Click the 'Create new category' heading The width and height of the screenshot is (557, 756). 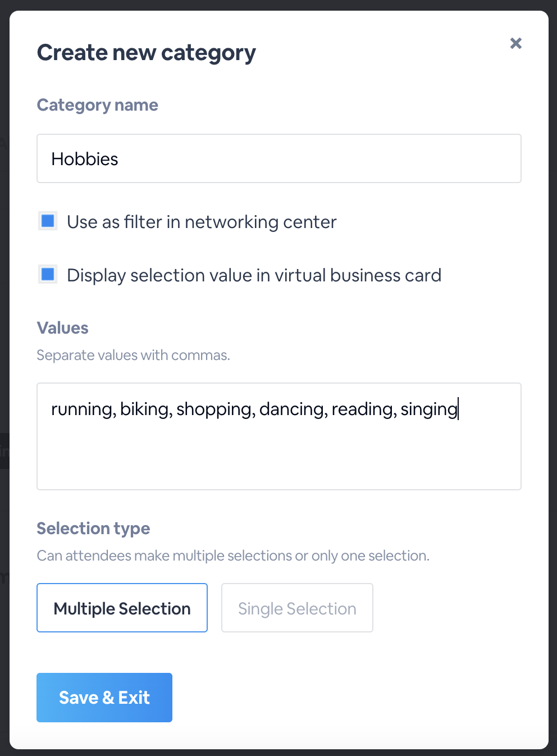pos(146,53)
